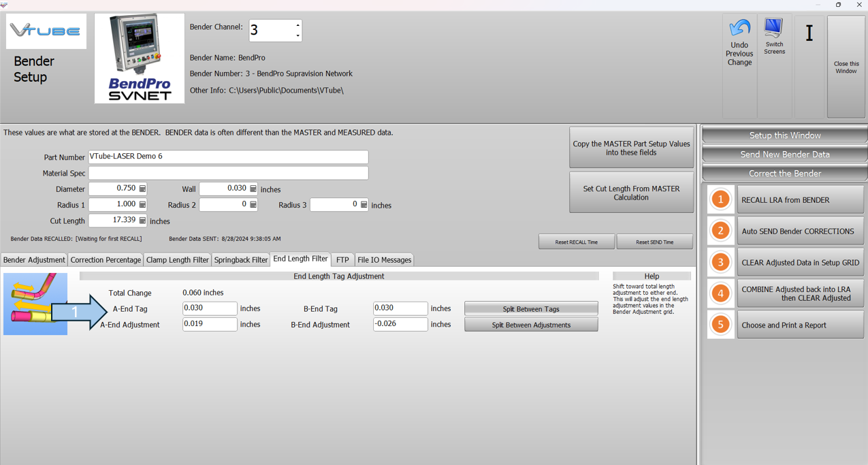Click orange step 4 circle icon

coord(720,293)
